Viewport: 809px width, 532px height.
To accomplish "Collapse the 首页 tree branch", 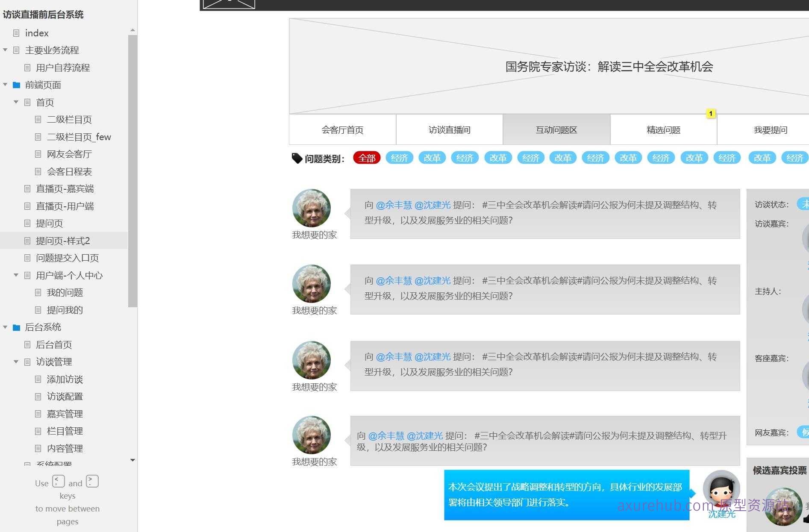I will (x=16, y=103).
